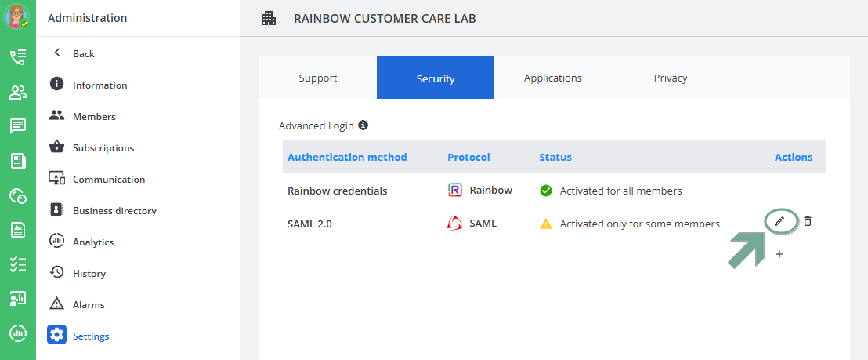
Task: Open Alarms in the Administration menu
Action: pyautogui.click(x=89, y=304)
